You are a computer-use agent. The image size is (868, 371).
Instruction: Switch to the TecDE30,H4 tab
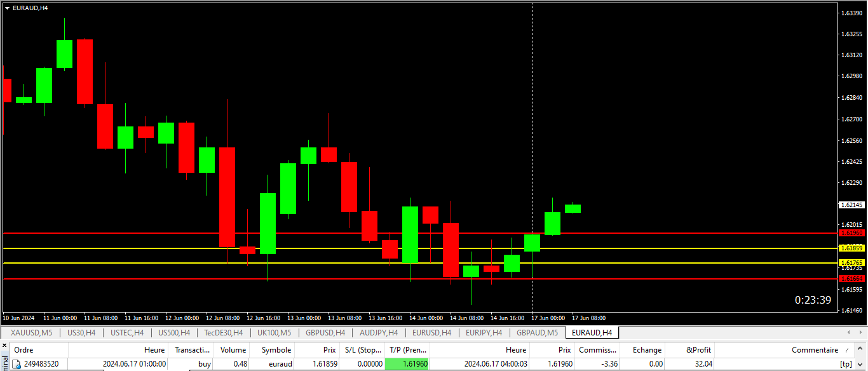223,332
